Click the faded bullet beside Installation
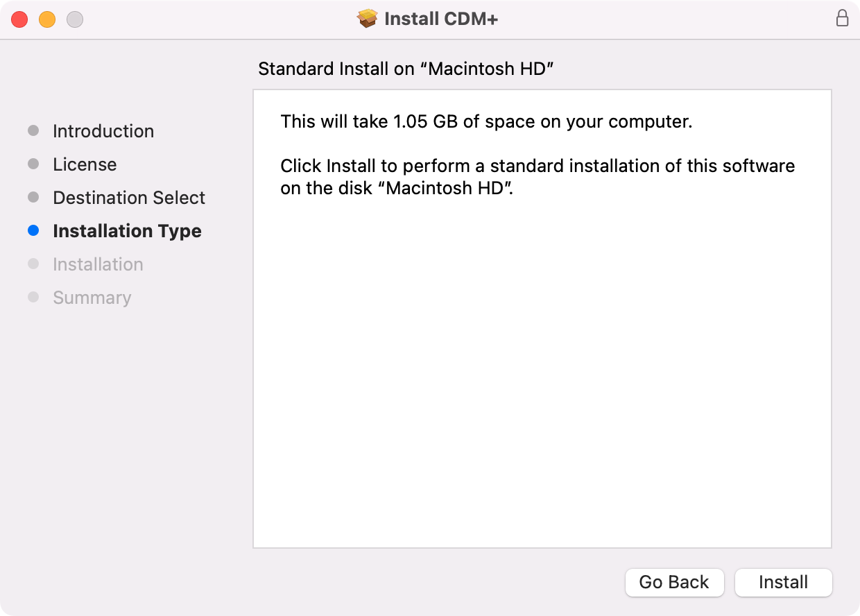The width and height of the screenshot is (860, 616). pyautogui.click(x=33, y=264)
